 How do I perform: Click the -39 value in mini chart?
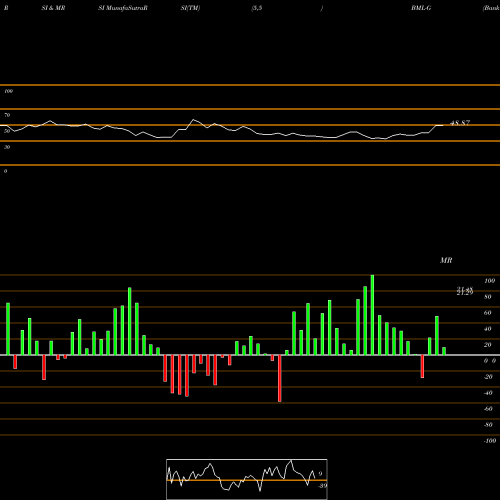click(323, 486)
